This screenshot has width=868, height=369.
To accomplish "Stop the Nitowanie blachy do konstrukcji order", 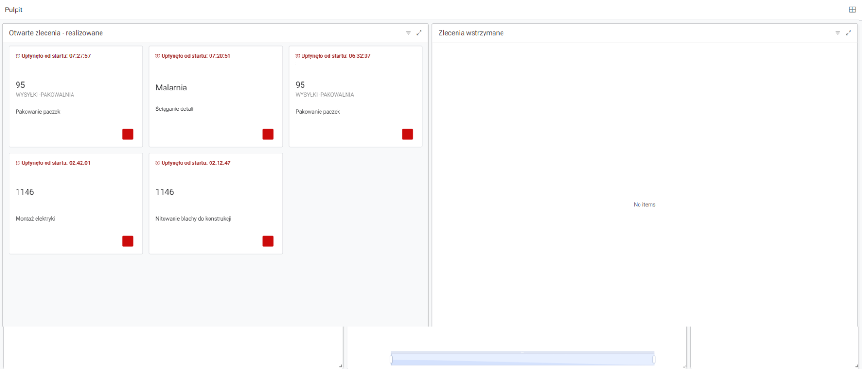I will (268, 241).
